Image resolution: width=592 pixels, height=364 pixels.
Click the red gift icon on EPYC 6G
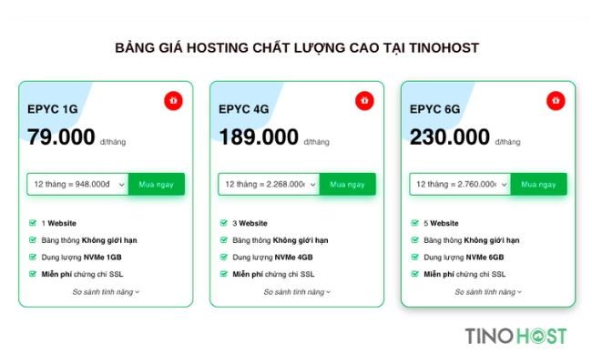(x=556, y=101)
